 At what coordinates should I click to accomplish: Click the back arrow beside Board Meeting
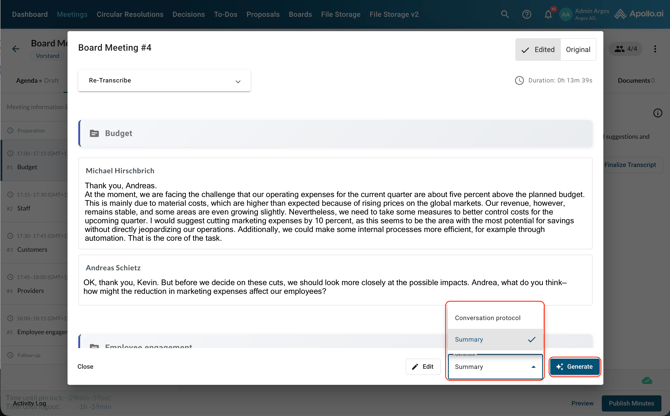click(16, 48)
